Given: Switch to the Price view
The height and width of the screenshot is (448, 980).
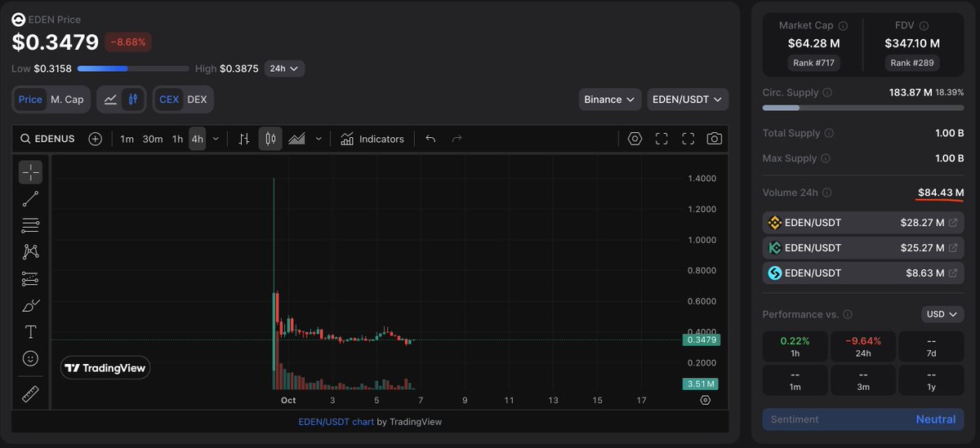Looking at the screenshot, I should (30, 100).
